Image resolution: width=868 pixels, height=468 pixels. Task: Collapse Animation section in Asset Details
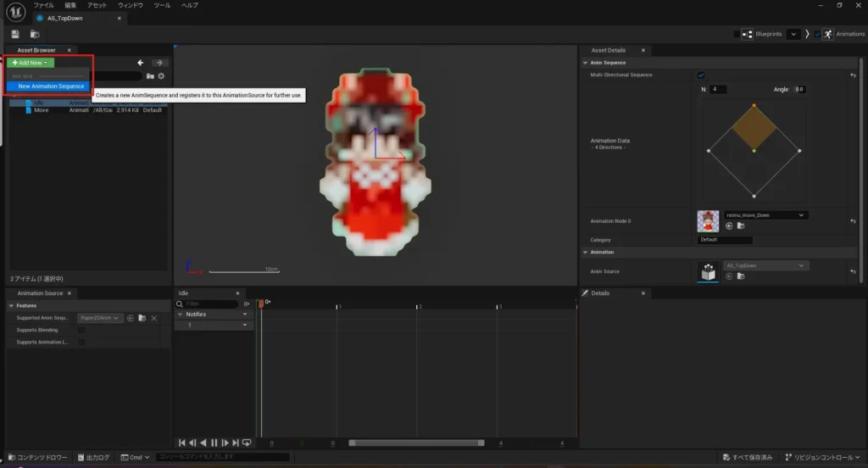pyautogui.click(x=585, y=253)
